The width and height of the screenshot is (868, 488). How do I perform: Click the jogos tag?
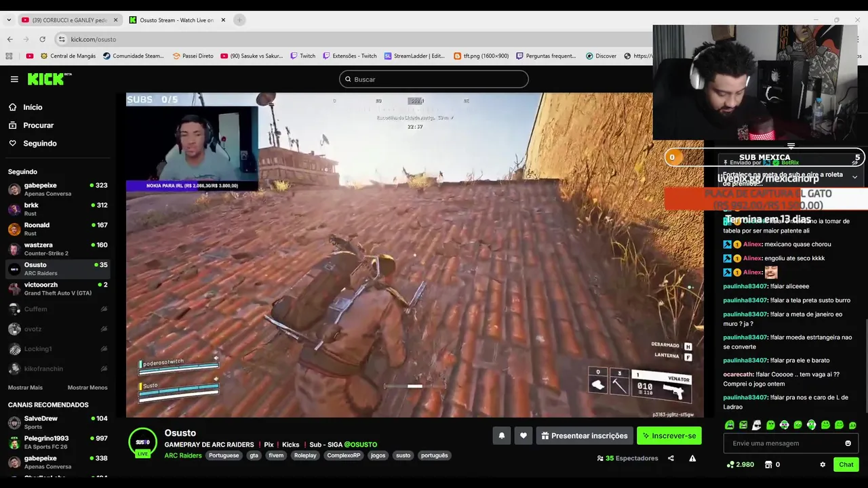[378, 455]
